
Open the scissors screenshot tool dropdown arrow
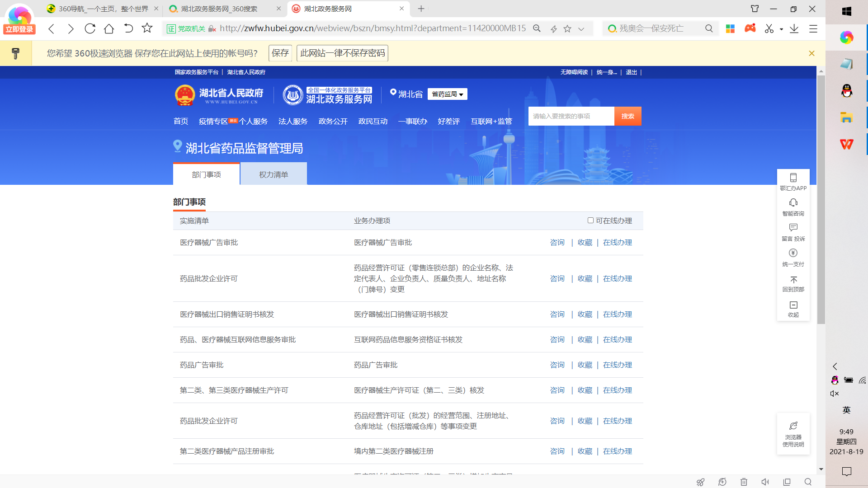point(781,29)
